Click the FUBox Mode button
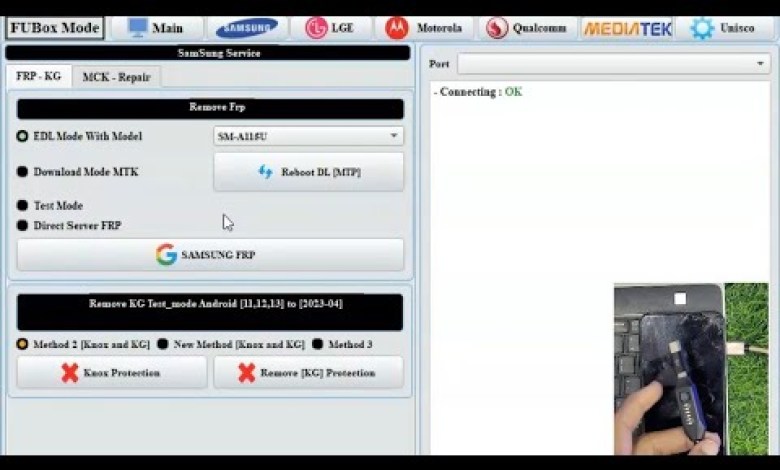The height and width of the screenshot is (470, 780). (55, 28)
